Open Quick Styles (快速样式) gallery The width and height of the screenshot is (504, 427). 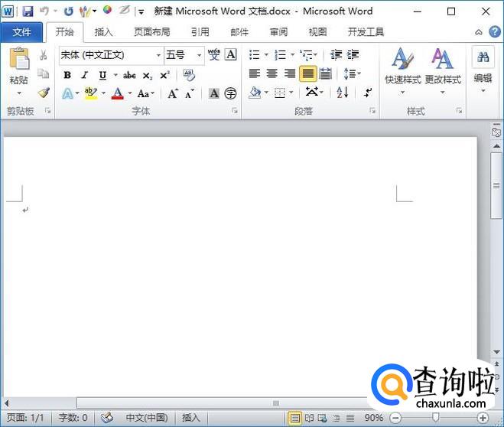pyautogui.click(x=403, y=71)
